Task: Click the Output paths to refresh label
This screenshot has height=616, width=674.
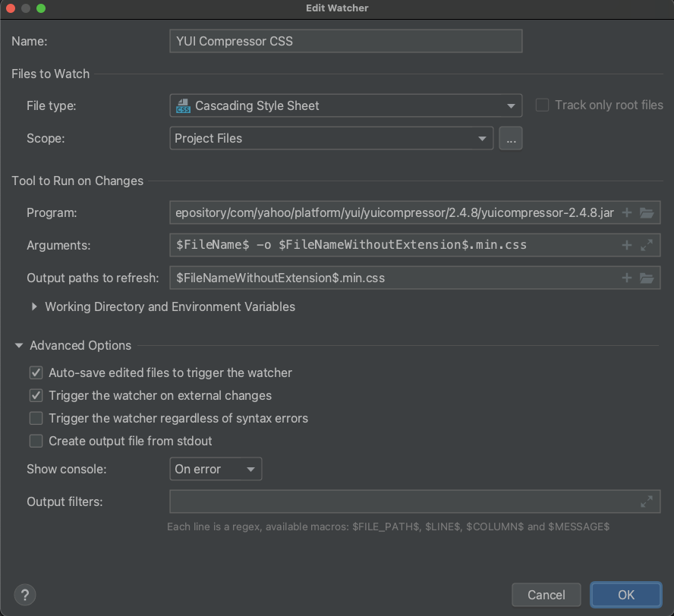Action: coord(93,278)
